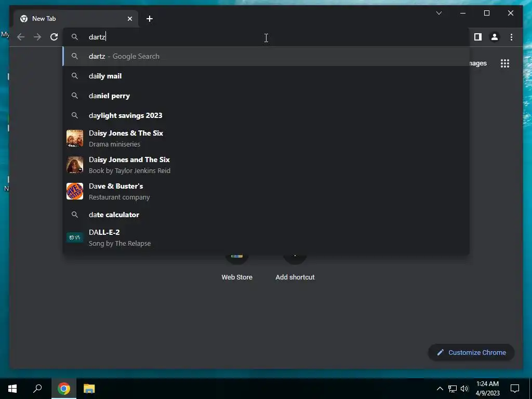Click the search icon beside 'daily mail'
Viewport: 532px width, 399px height.
pyautogui.click(x=75, y=76)
